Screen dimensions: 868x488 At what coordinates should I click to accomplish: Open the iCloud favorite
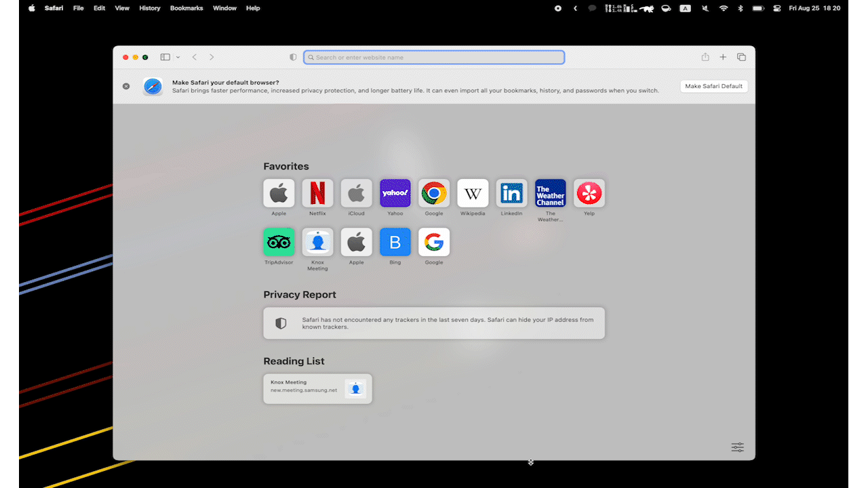click(x=356, y=193)
